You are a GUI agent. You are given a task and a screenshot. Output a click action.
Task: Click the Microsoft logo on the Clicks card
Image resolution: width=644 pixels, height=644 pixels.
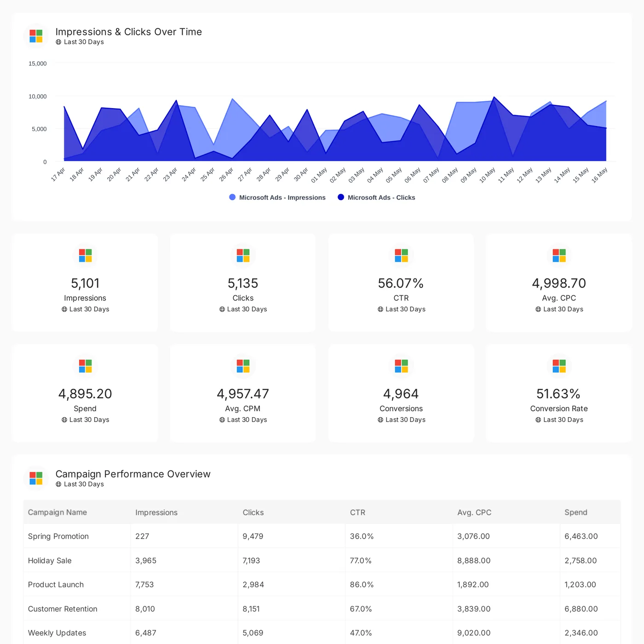(x=243, y=255)
